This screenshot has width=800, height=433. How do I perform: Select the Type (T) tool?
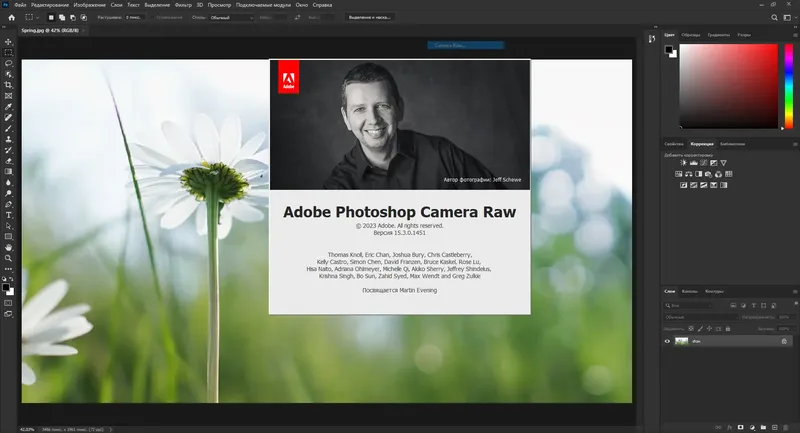pyautogui.click(x=9, y=214)
